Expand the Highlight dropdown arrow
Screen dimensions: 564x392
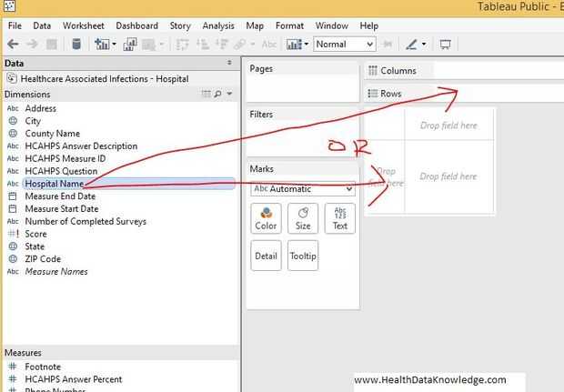[x=424, y=45]
